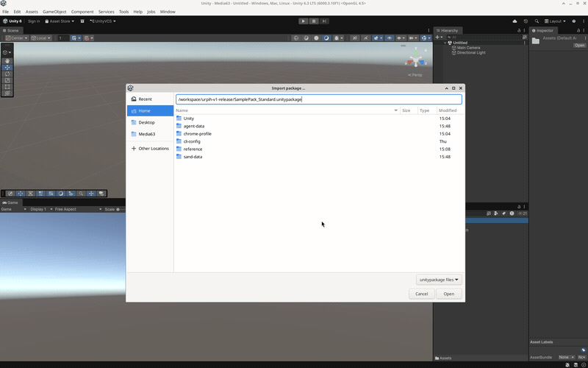Viewport: 588px width, 368px height.
Task: Switch to the Hierarchy tab
Action: pos(448,30)
